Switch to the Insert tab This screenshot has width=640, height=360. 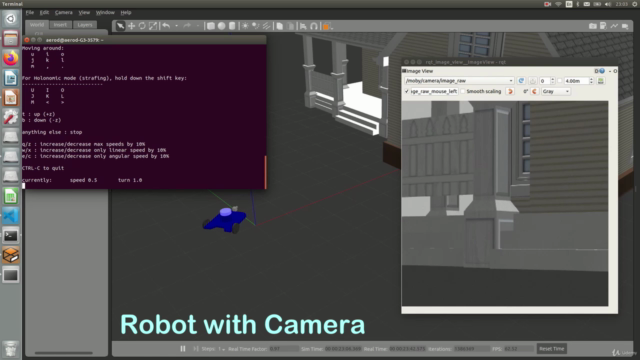pos(60,24)
